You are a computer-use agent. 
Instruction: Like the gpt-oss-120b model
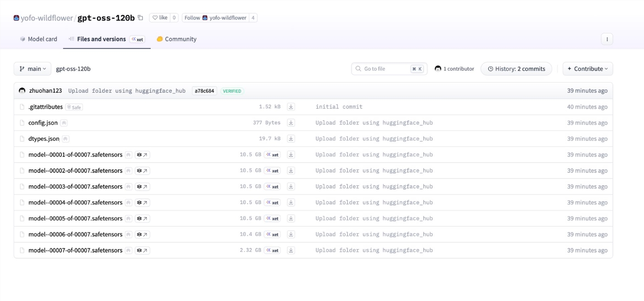click(x=160, y=18)
